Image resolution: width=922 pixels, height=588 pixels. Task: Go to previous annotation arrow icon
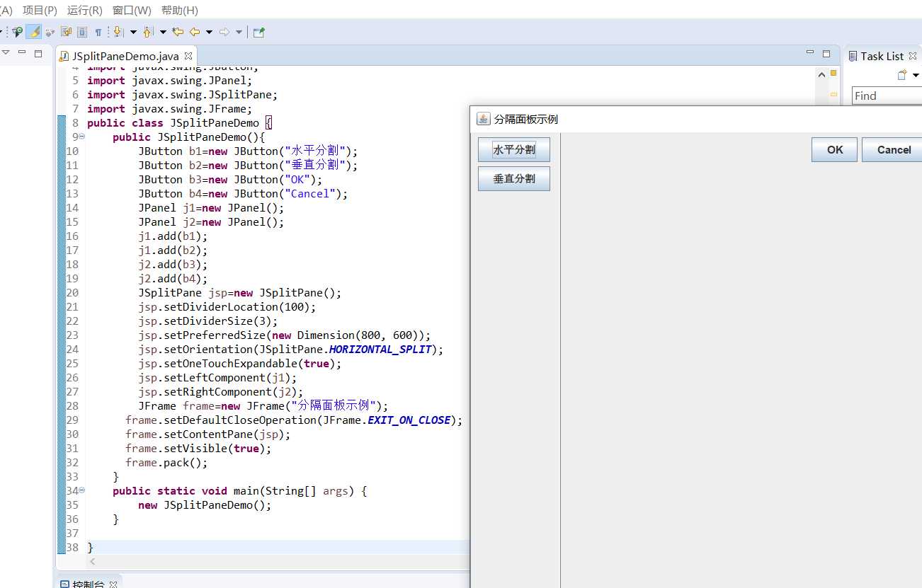pos(147,32)
